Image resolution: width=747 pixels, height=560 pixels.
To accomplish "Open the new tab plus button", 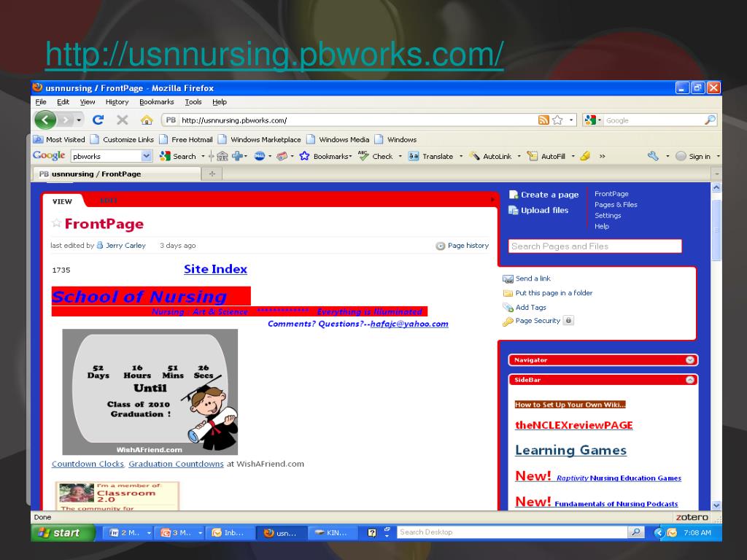I will pos(212,174).
